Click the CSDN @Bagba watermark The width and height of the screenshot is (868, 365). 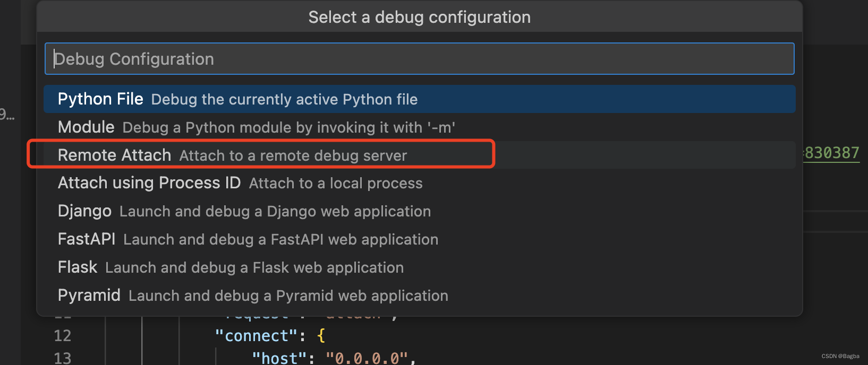[x=840, y=357]
